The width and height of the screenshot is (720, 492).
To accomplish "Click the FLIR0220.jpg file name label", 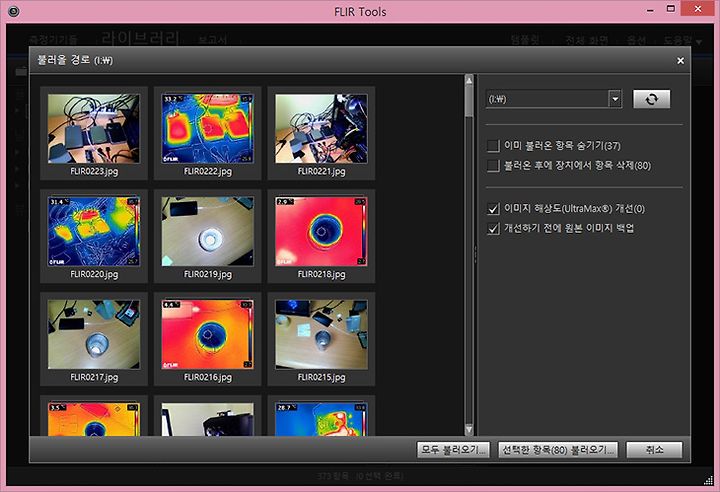I will (94, 274).
